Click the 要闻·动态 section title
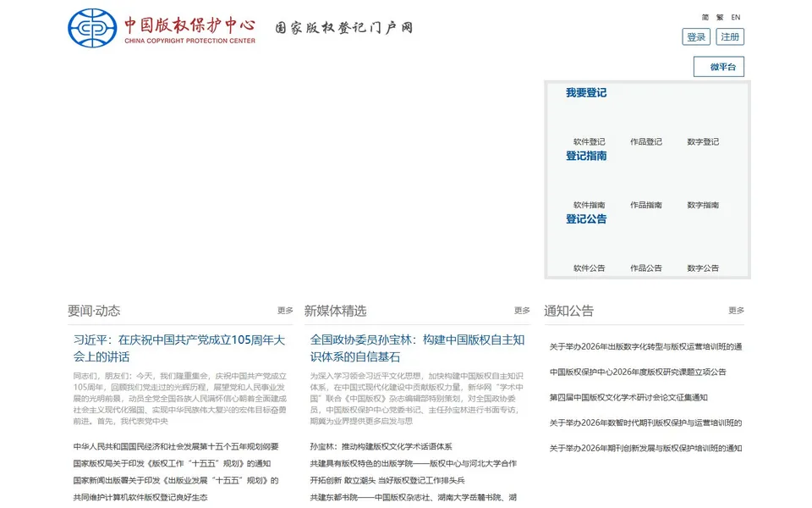Screen dimensions: 812x508 pos(94,311)
